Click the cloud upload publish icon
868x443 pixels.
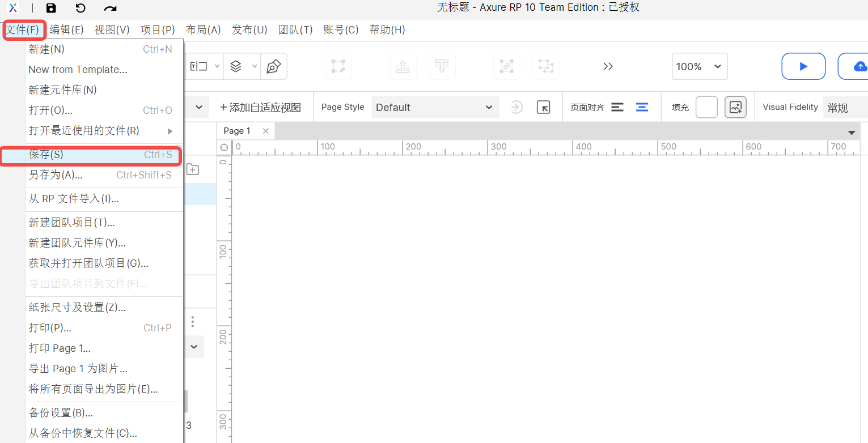tap(859, 66)
